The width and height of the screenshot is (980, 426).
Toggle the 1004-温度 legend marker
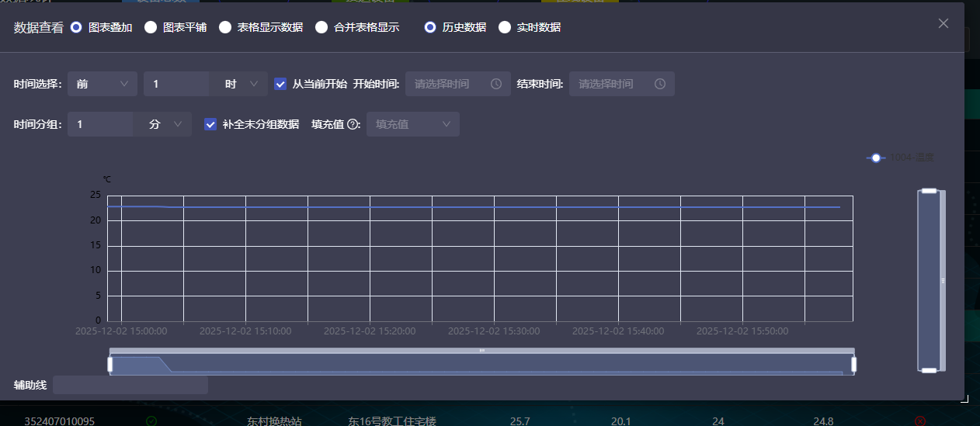(x=876, y=158)
